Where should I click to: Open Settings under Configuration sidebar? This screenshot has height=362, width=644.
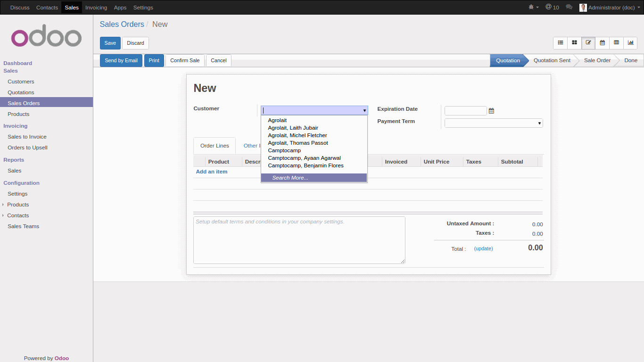coord(17,194)
